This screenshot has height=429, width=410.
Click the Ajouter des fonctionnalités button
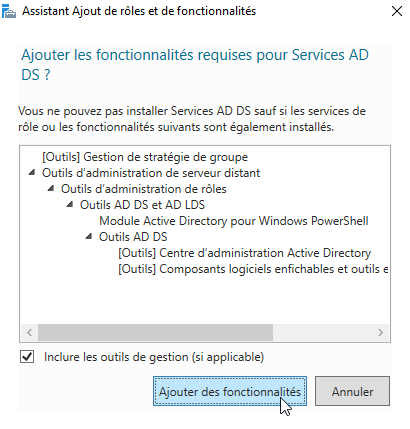[x=230, y=391]
